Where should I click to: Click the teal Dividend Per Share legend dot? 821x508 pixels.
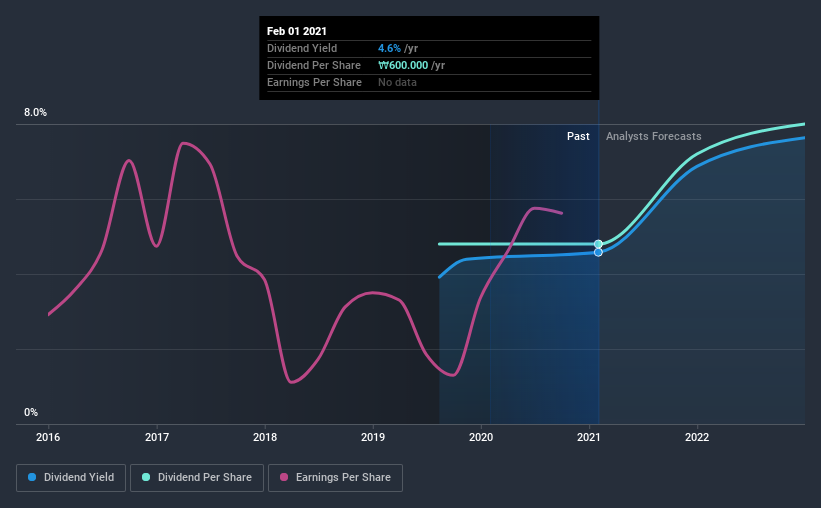(x=146, y=477)
